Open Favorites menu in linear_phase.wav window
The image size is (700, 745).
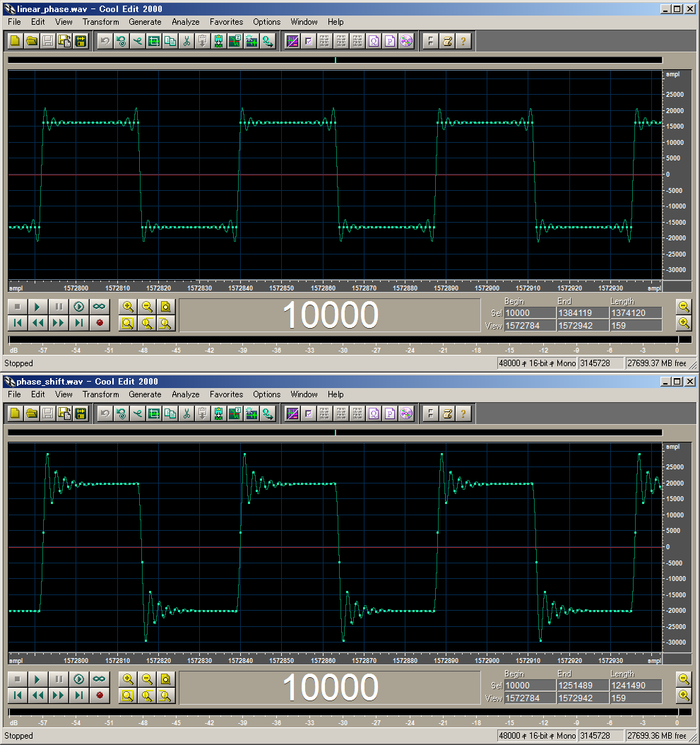click(x=227, y=22)
